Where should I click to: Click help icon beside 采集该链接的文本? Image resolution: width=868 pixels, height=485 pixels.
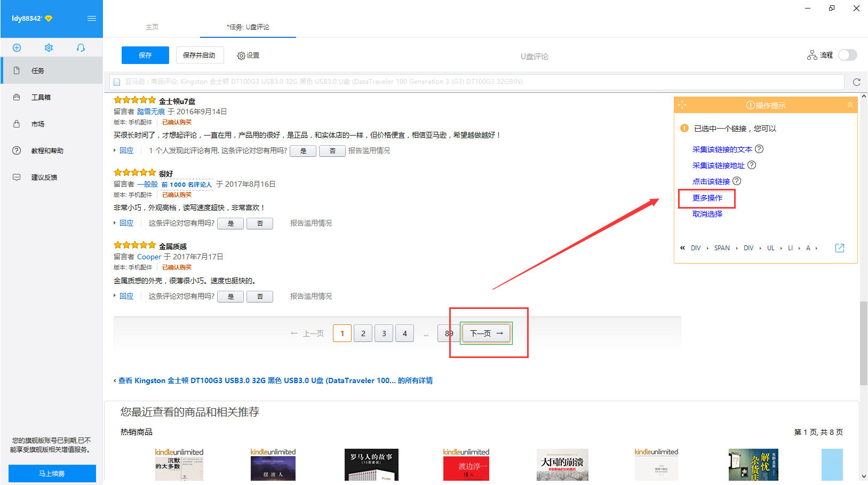[759, 149]
